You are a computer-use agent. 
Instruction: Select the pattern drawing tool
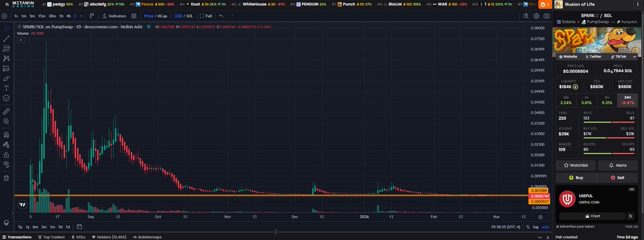pyautogui.click(x=6, y=58)
